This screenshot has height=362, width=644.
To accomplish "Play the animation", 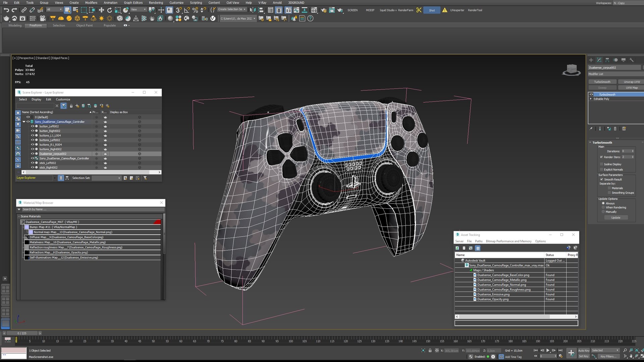I will [x=548, y=350].
